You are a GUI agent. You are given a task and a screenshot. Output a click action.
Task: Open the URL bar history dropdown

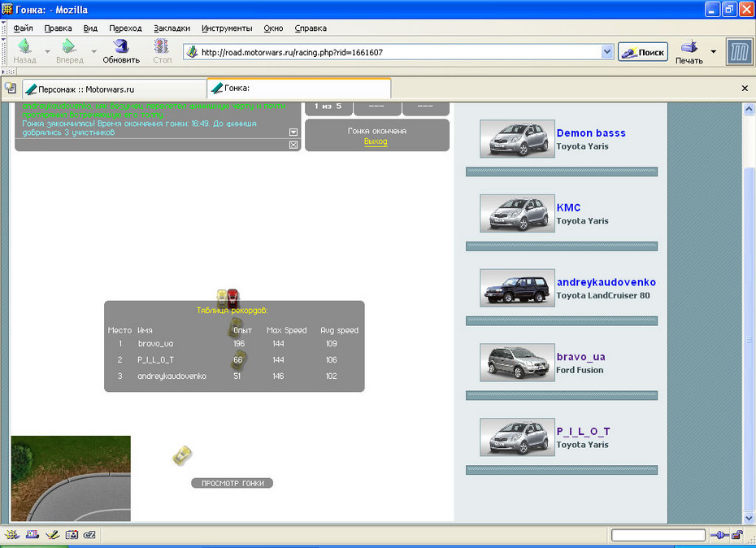tap(607, 52)
